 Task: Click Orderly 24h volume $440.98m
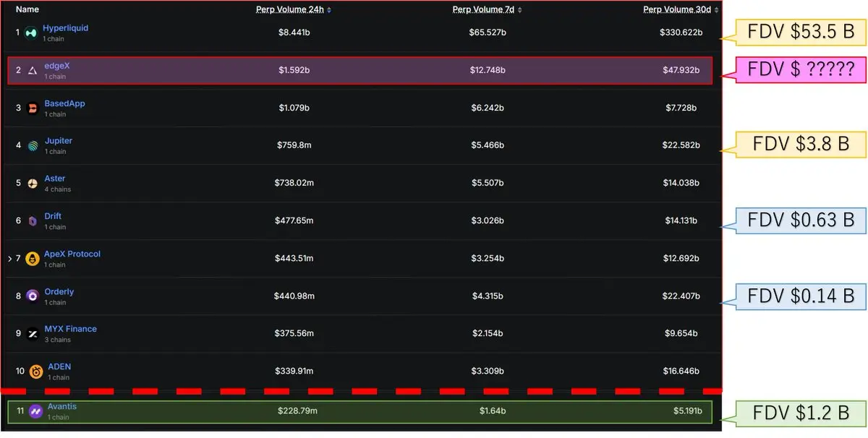pyautogui.click(x=294, y=296)
